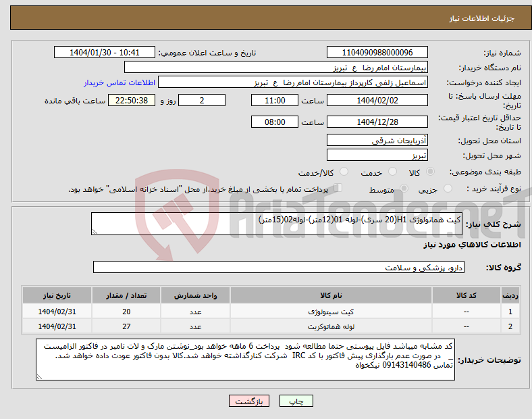
Task: Click the quantity cell showing 20
Action: (126, 312)
